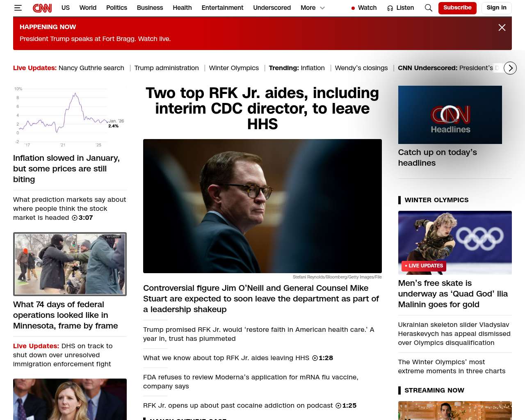Click the red Watch live dot
The width and height of the screenshot is (525, 420).
click(353, 8)
